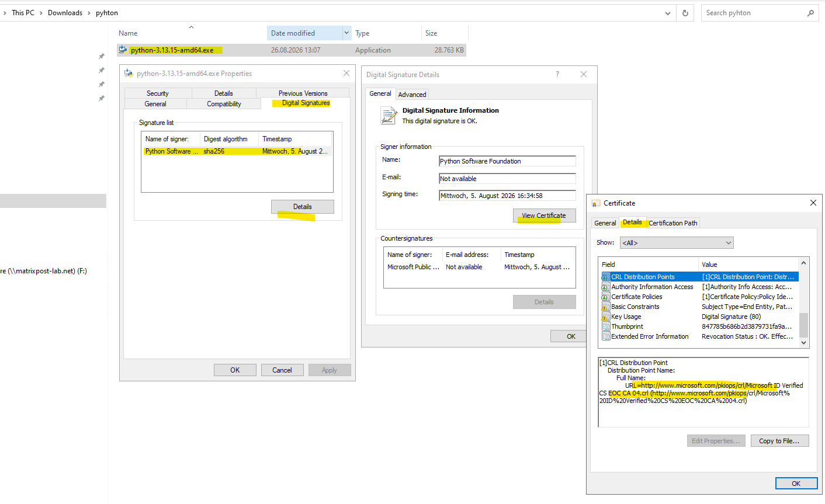This screenshot has width=825, height=504.
Task: Click the certificate field list scrollbar down arrow
Action: (x=803, y=343)
